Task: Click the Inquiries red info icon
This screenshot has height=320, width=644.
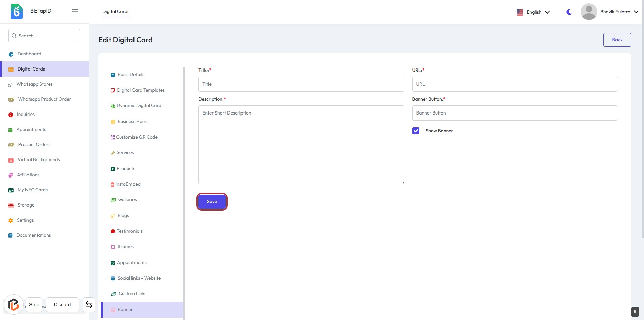Action: pos(11,115)
